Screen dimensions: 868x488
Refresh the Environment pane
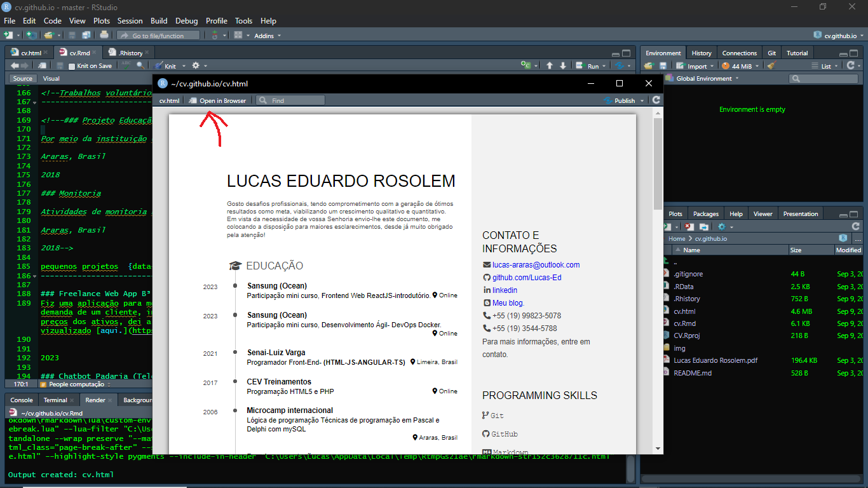(851, 65)
